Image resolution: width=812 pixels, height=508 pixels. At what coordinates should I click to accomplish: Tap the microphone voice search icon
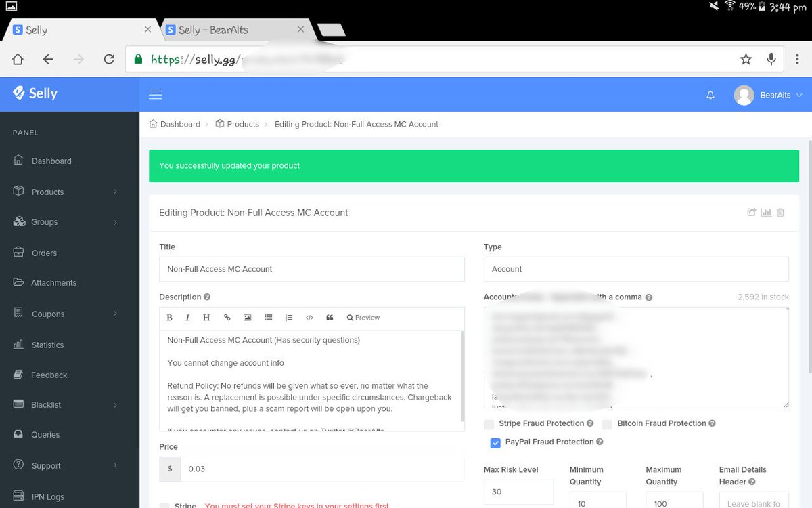coord(771,59)
